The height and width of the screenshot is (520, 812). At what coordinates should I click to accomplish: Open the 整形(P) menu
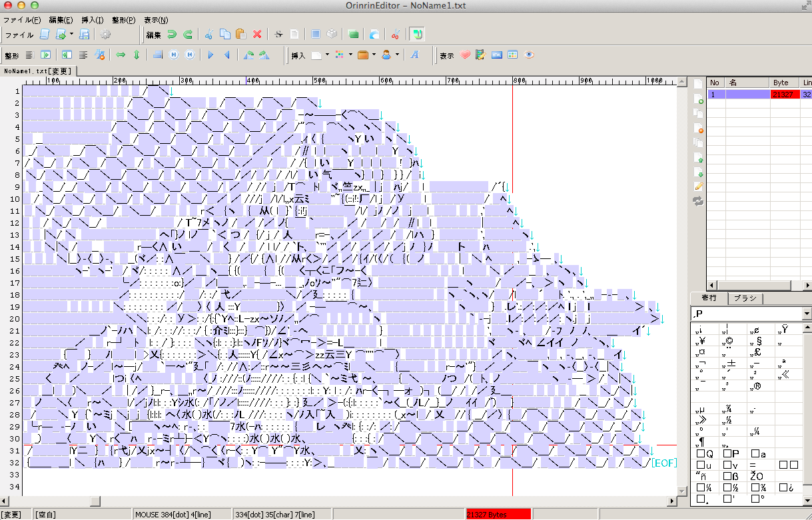coord(123,20)
